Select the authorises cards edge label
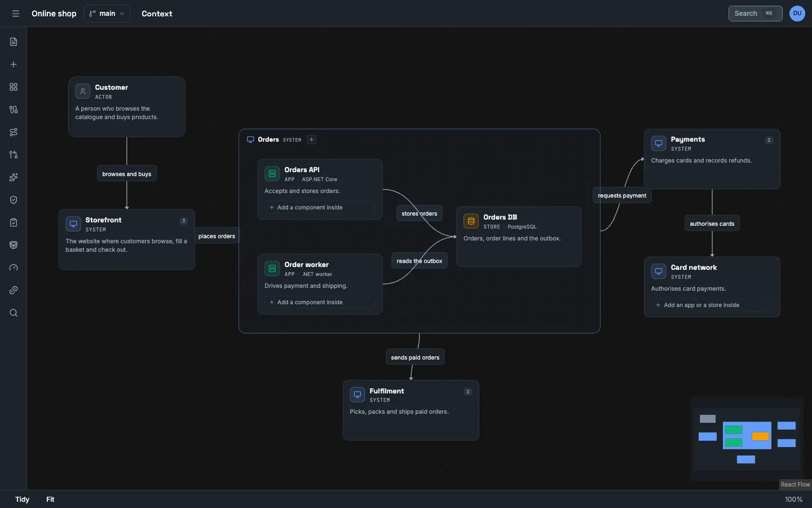Image resolution: width=812 pixels, height=508 pixels. click(x=712, y=224)
